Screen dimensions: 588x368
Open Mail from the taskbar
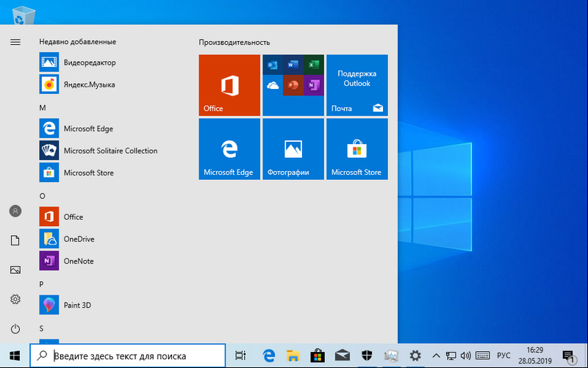click(342, 356)
